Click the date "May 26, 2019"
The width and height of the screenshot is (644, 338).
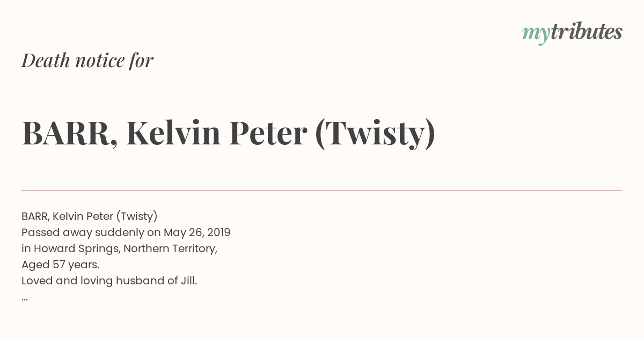(197, 233)
